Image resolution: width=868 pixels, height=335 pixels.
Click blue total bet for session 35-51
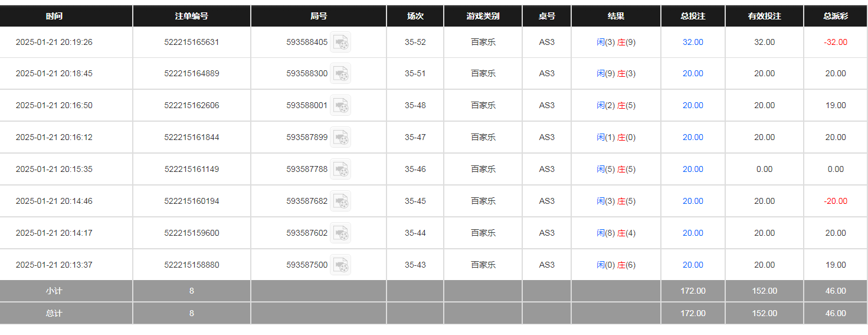pos(693,74)
